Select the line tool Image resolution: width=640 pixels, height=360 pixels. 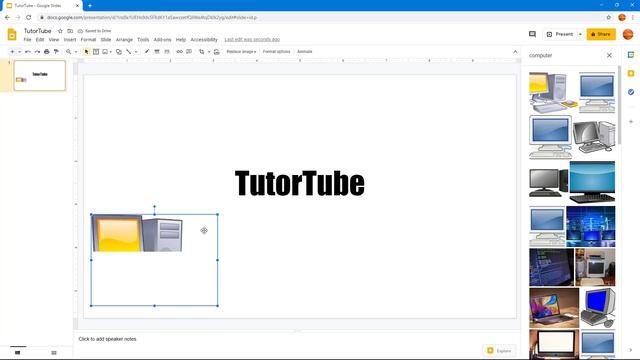tap(129, 52)
